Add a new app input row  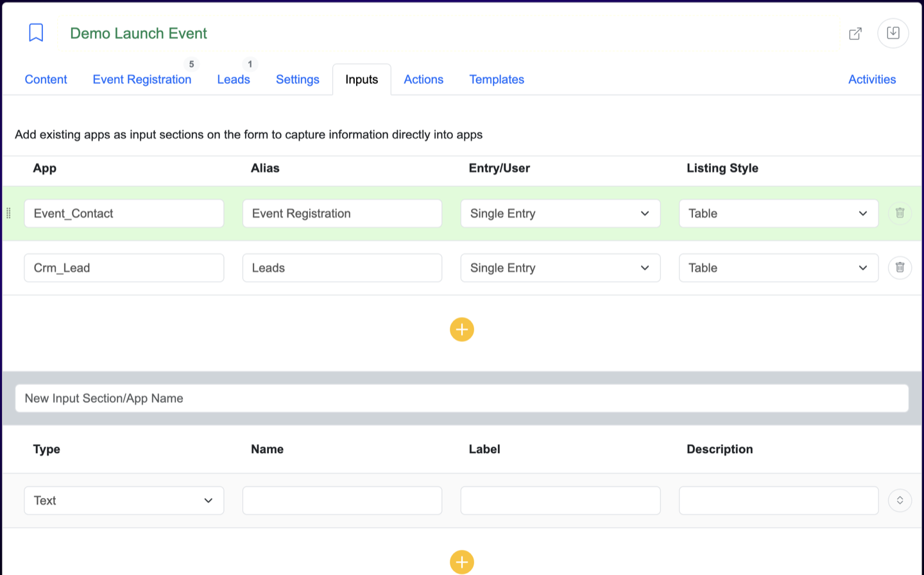[461, 330]
